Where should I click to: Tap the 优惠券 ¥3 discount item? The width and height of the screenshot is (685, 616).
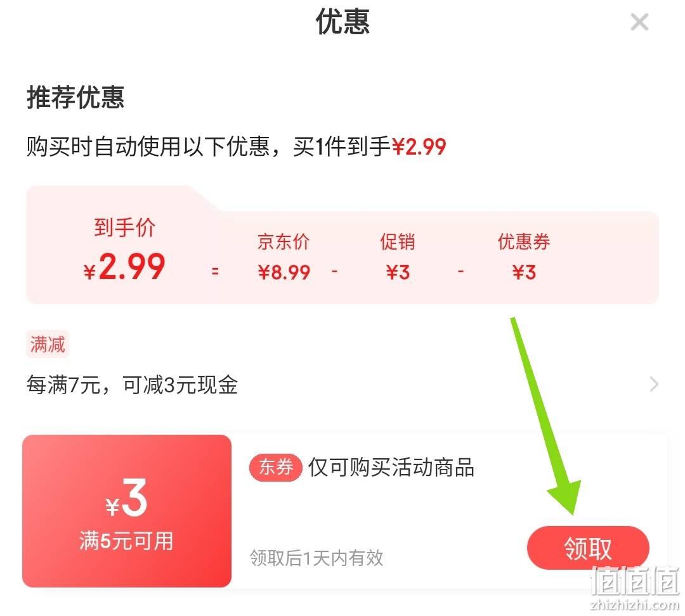[524, 257]
